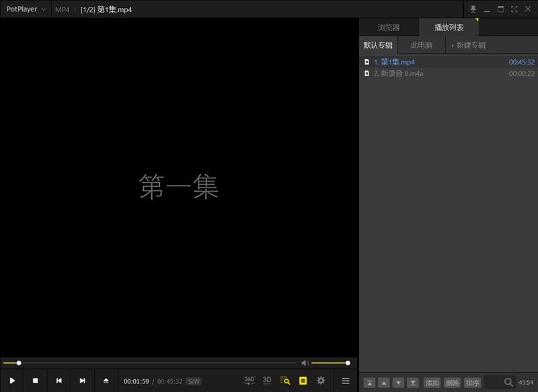
Task: Enable 3D video mode
Action: [x=265, y=381]
